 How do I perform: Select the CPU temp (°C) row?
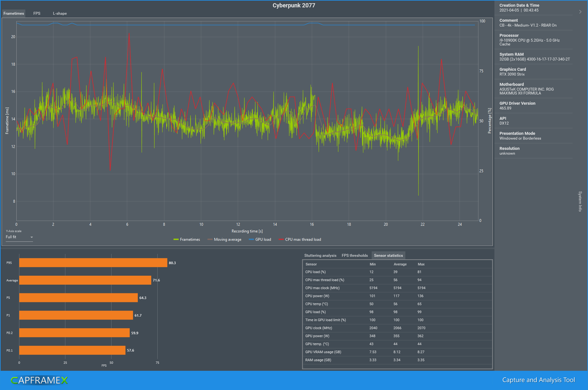[397, 304]
